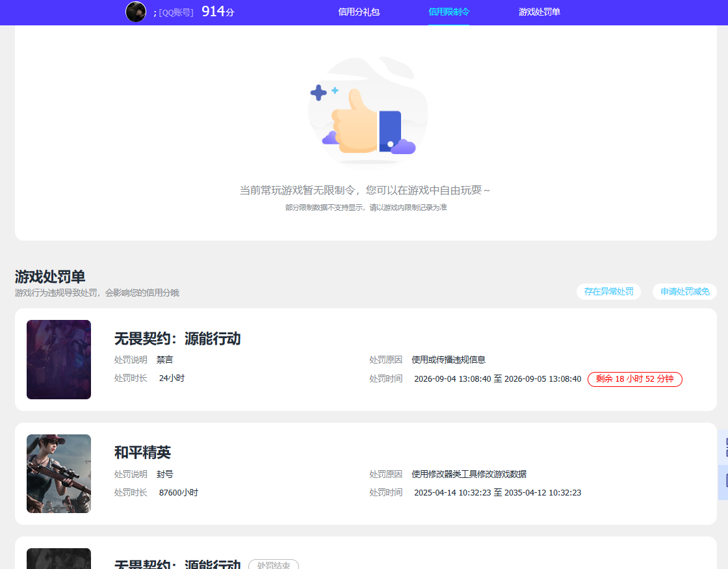This screenshot has height=569, width=728.
Task: Go to 游戏处罚单 tab in header
Action: 539,12
